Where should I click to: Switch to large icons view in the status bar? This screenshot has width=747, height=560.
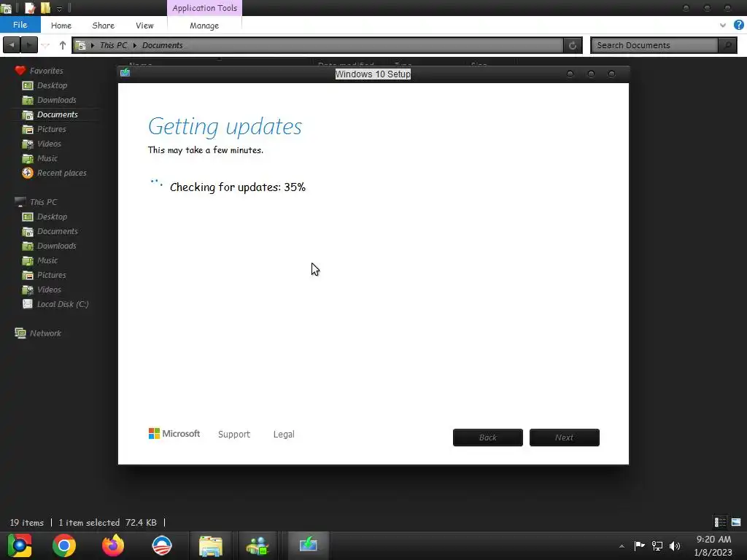click(x=736, y=522)
